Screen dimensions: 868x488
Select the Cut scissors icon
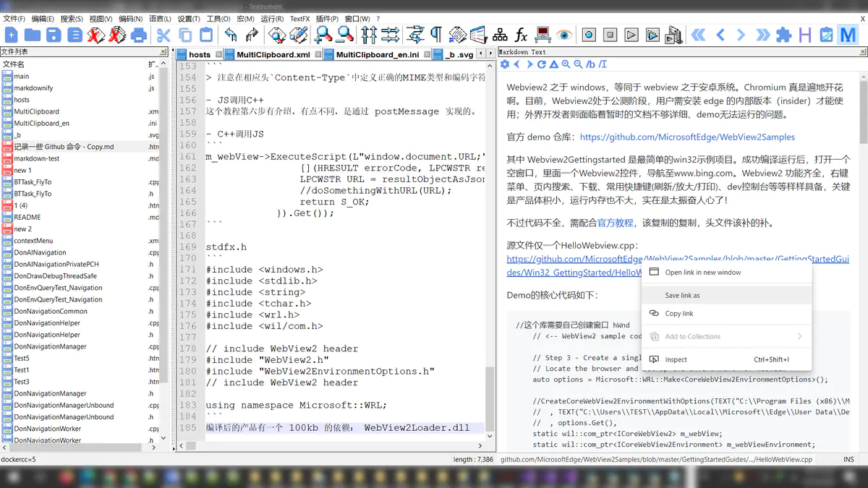pos(164,35)
